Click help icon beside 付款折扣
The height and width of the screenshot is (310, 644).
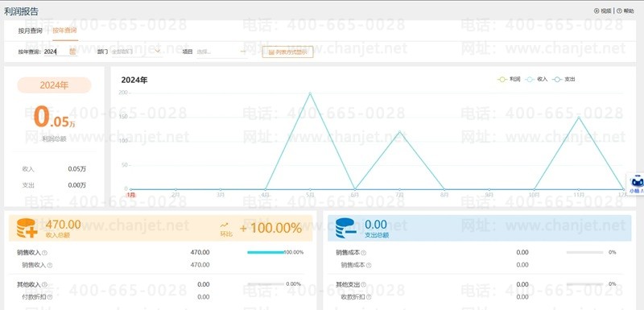point(50,297)
